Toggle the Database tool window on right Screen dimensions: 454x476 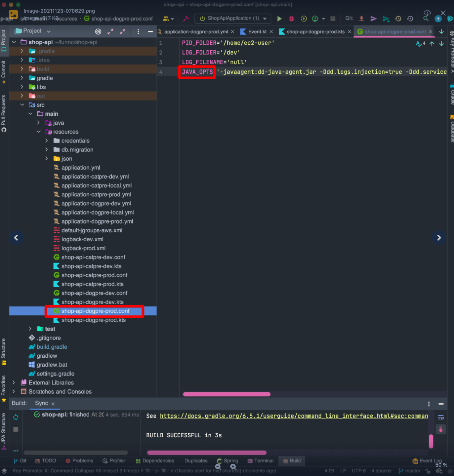click(x=452, y=128)
